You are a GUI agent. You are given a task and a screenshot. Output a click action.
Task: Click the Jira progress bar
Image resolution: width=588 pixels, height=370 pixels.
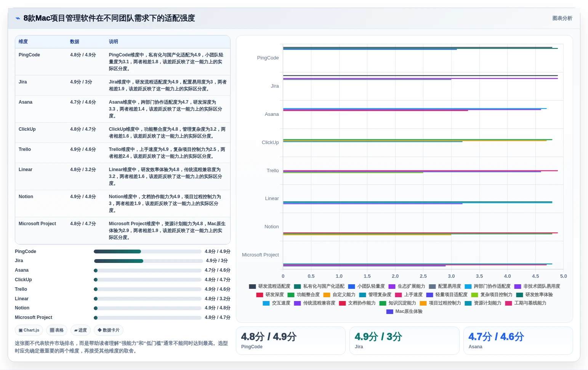(149, 261)
